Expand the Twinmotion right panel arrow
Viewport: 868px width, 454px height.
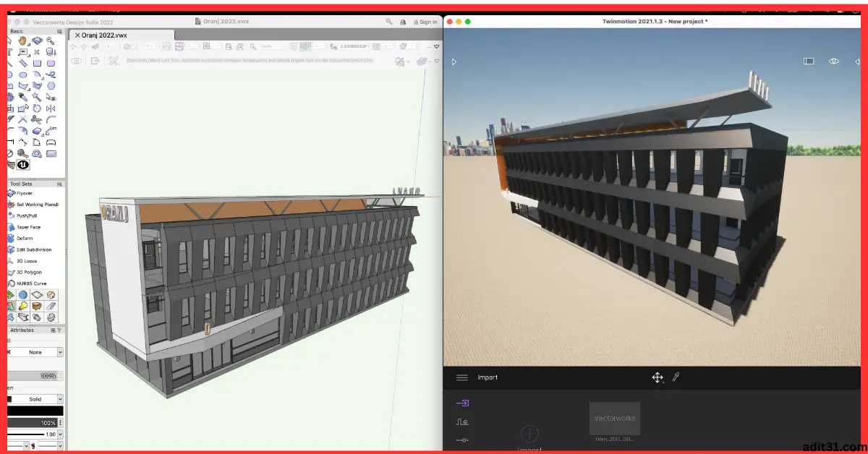tap(857, 62)
